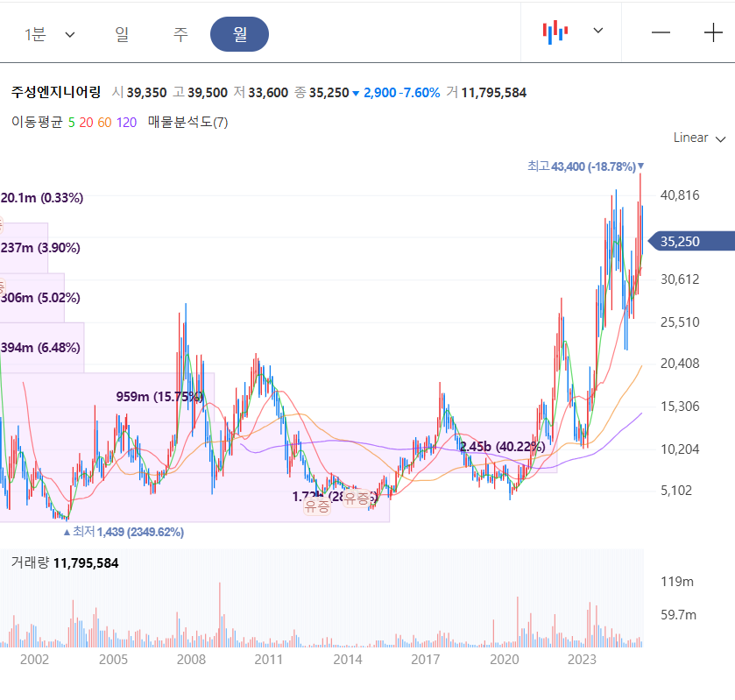This screenshot has height=700, width=735.
Task: Click the candlestick chart type icon
Action: (555, 32)
